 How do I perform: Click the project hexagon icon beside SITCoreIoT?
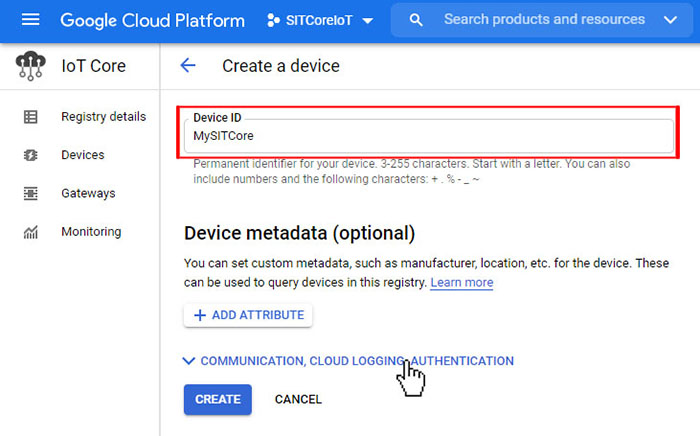click(273, 21)
